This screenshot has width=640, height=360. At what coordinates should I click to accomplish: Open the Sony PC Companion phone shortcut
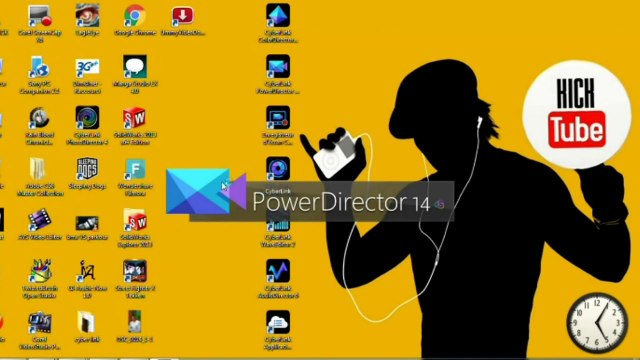39,67
